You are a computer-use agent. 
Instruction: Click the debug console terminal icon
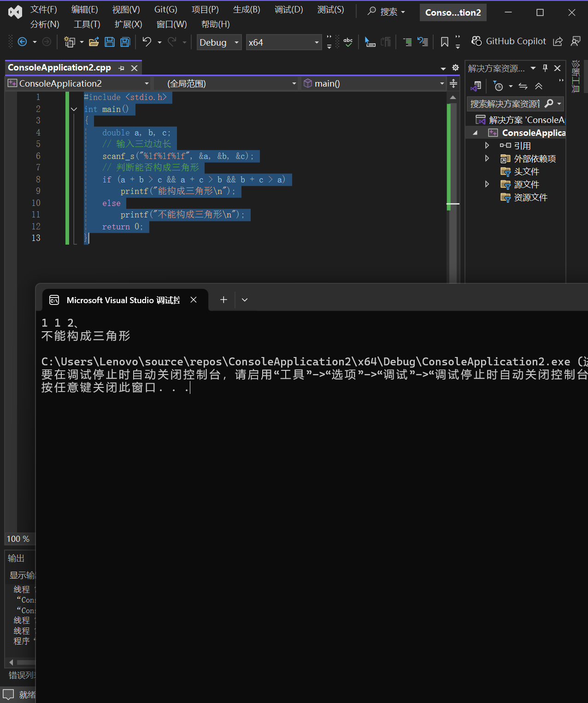point(54,300)
